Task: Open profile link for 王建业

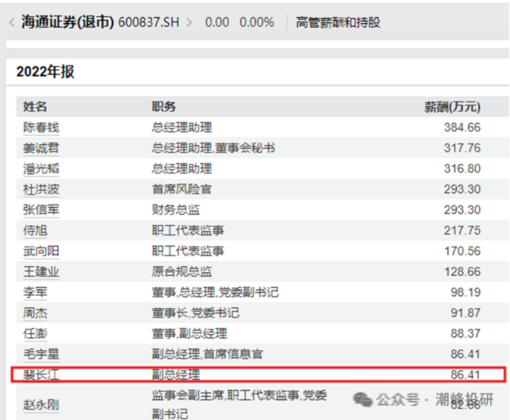Action: [41, 271]
